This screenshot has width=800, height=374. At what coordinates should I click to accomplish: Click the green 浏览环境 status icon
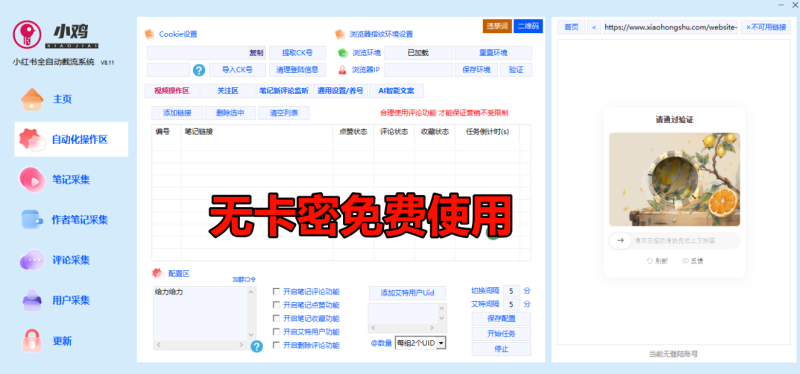pyautogui.click(x=343, y=53)
